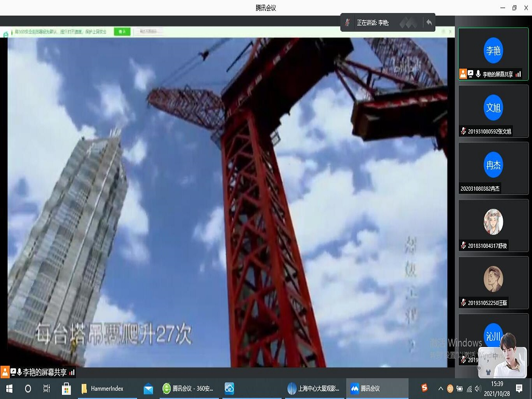Open Windows notification center
Viewport: 532px width, 399px height.
[x=519, y=389]
